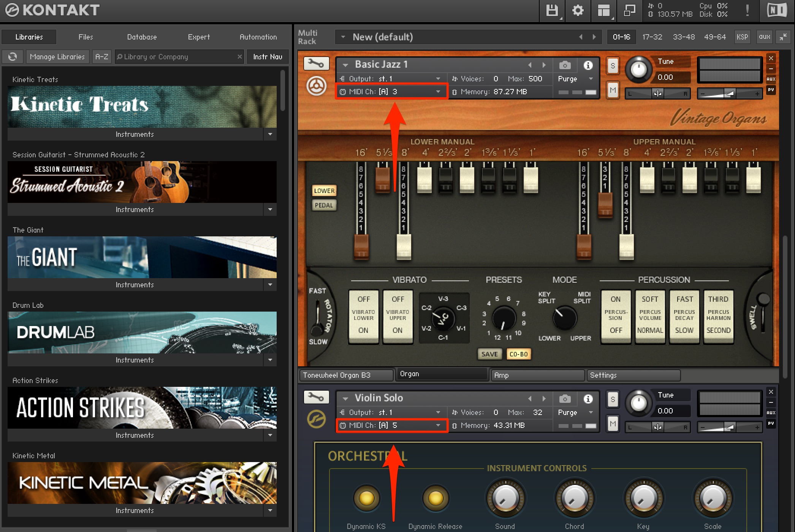Viewport: 795px width, 532px height.
Task: Go to next Basic Jazz 1 preset arrow
Action: (x=544, y=65)
